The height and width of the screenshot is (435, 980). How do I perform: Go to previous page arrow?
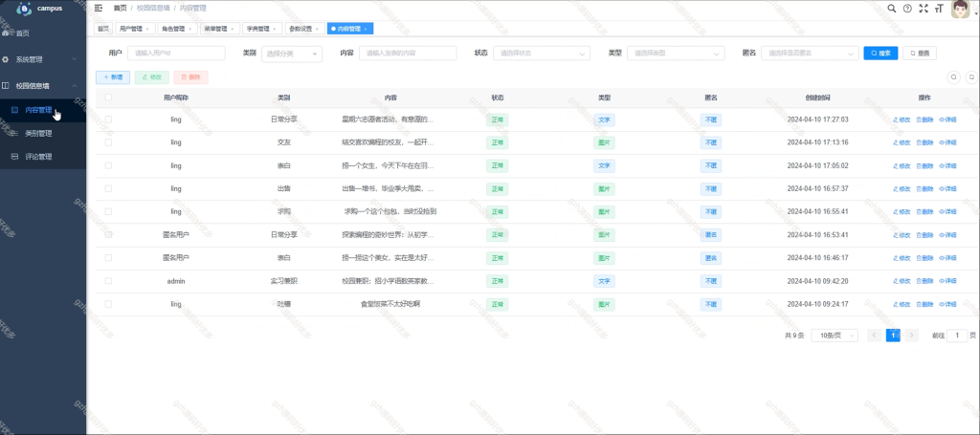tap(875, 336)
